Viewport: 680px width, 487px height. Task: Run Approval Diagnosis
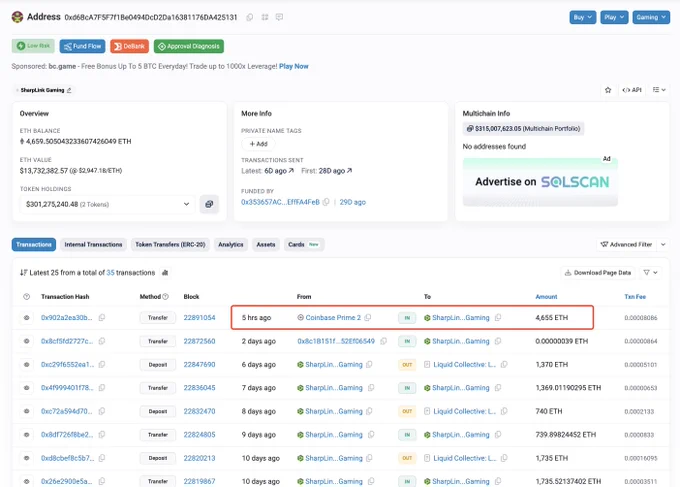pyautogui.click(x=189, y=46)
